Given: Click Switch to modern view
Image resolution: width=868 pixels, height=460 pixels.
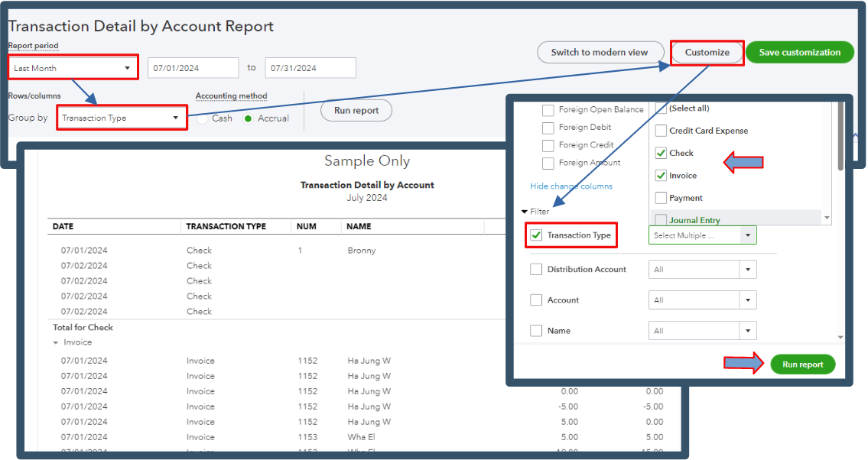Looking at the screenshot, I should point(600,52).
